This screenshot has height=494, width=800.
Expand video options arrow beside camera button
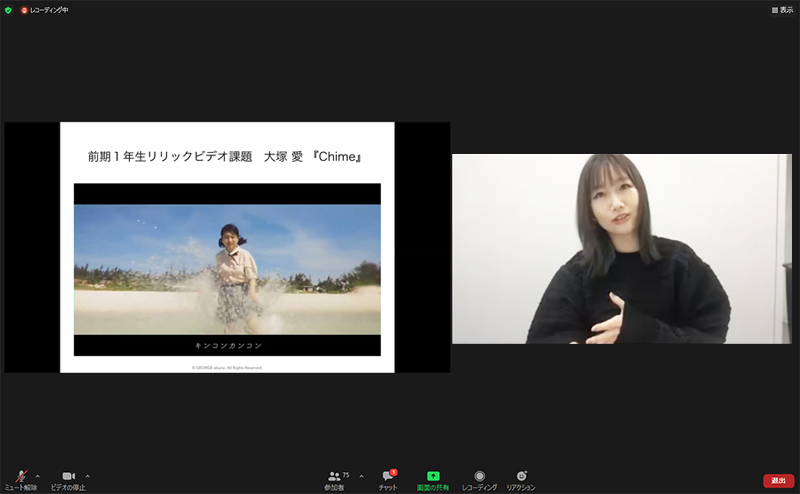pos(88,475)
